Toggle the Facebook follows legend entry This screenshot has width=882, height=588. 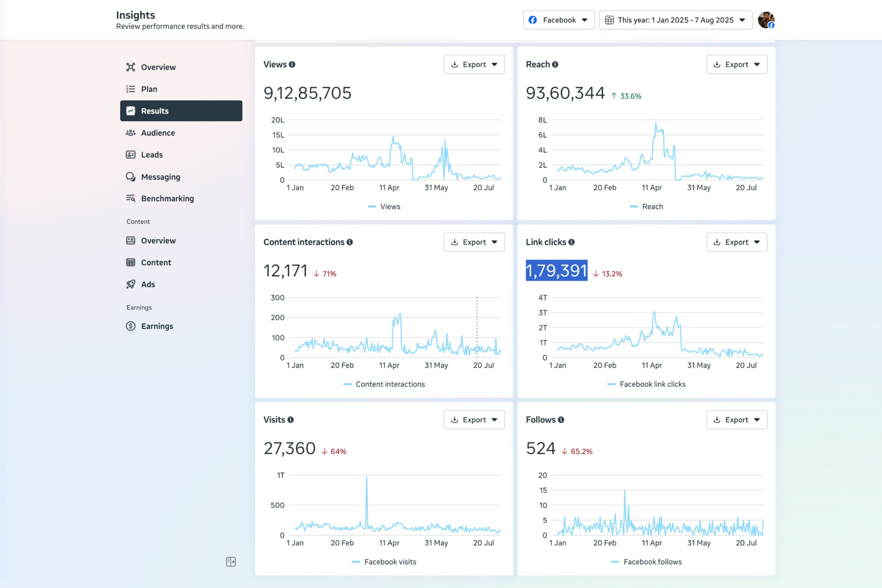click(647, 562)
